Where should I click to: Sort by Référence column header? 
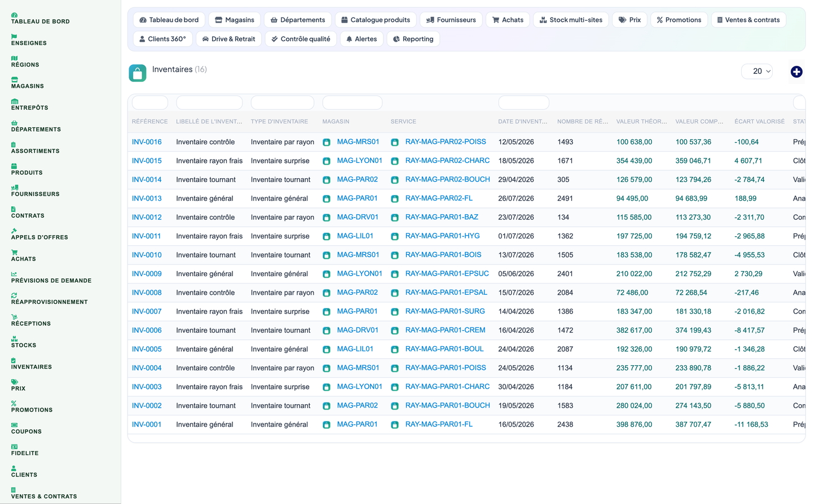[x=149, y=122]
